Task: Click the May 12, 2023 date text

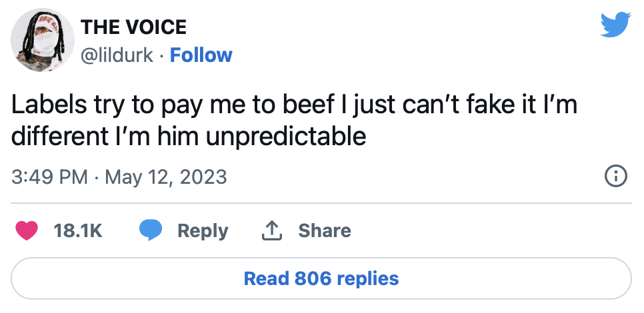Action: click(166, 177)
